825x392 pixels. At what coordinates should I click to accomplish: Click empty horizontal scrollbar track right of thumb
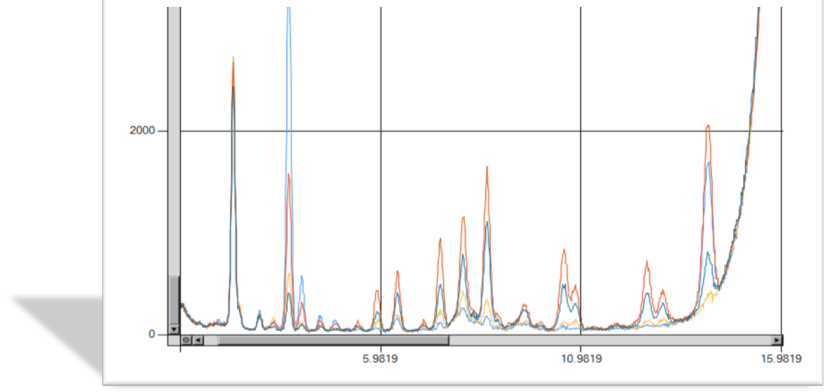[610, 340]
